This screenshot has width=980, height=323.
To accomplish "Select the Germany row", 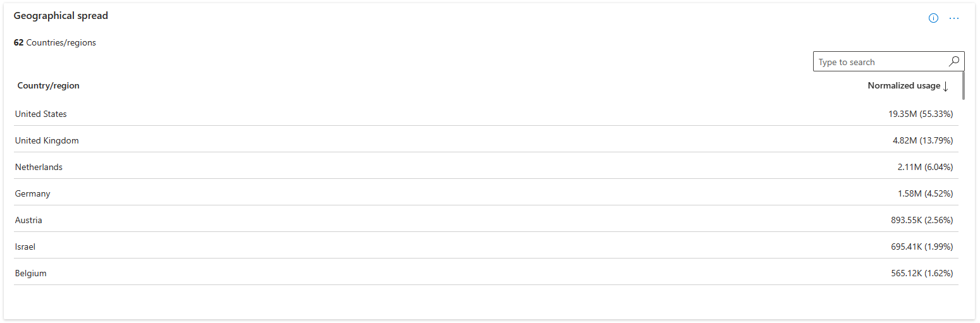I will coord(486,193).
